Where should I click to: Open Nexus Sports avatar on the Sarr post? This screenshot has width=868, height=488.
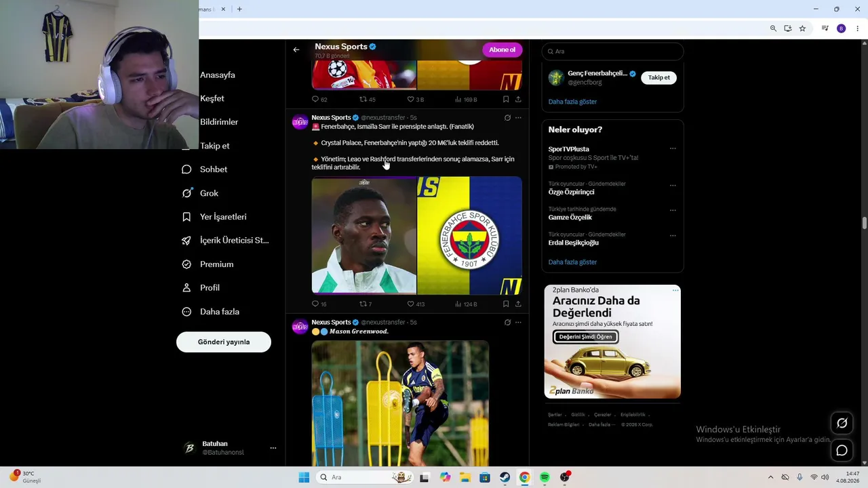pos(300,122)
